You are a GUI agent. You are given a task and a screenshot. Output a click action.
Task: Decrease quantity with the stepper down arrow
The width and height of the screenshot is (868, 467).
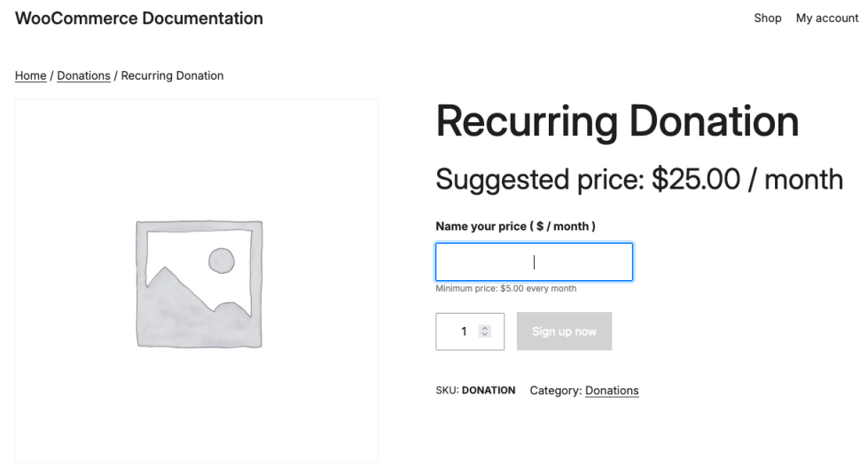[484, 335]
